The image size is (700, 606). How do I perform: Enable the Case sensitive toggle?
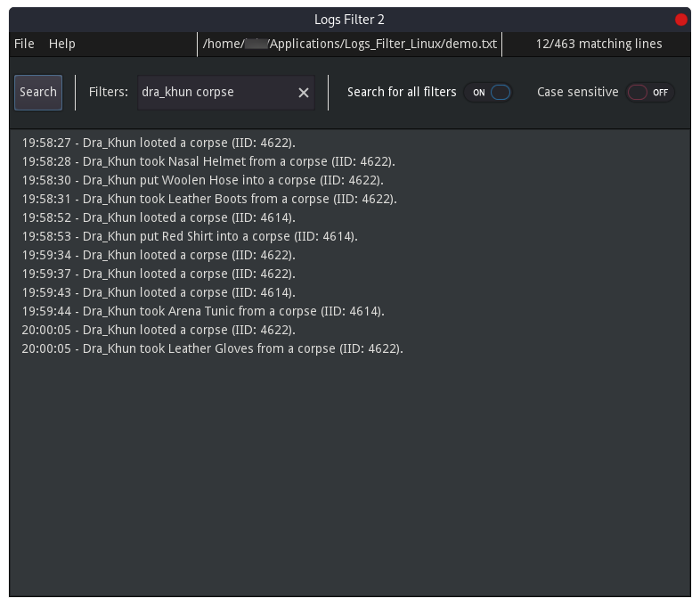(x=649, y=93)
